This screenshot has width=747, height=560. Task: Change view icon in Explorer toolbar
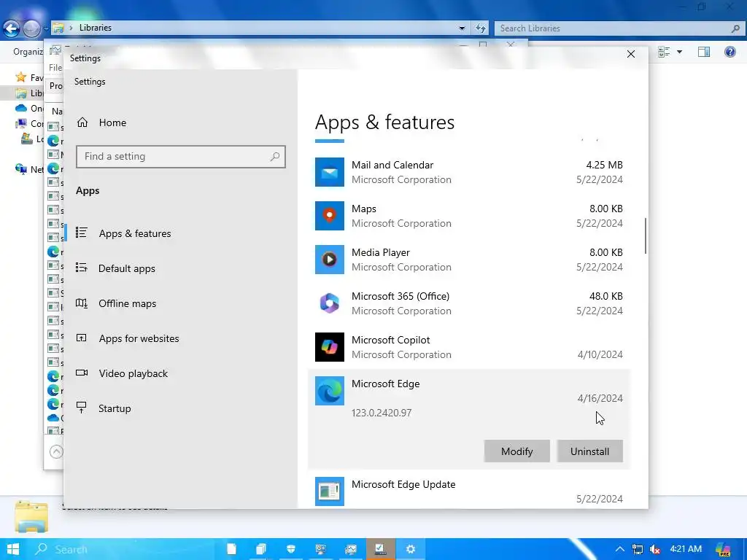664,52
